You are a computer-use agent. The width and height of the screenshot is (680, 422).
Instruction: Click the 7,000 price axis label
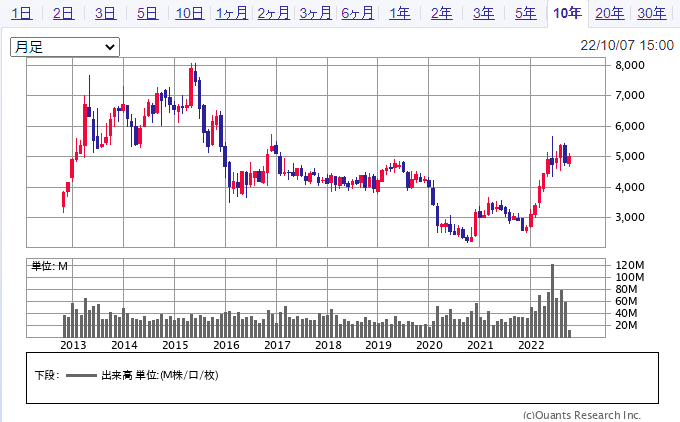(630, 95)
